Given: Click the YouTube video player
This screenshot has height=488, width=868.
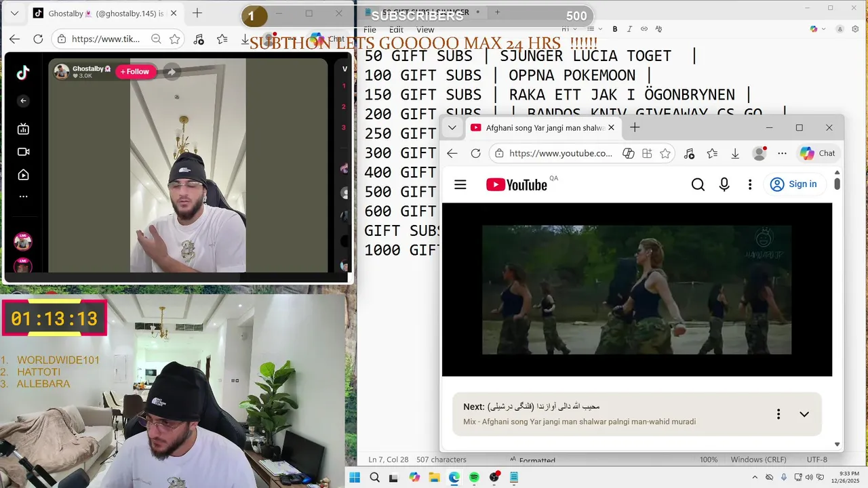Looking at the screenshot, I should tap(637, 289).
